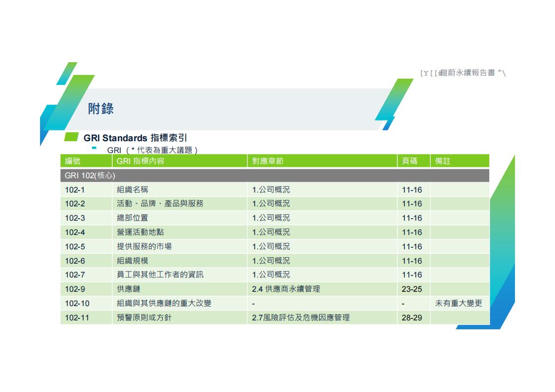Open the 2.4 供應商永續管理 chapter reference
Viewport: 555px width, 392px height.
[x=286, y=289]
